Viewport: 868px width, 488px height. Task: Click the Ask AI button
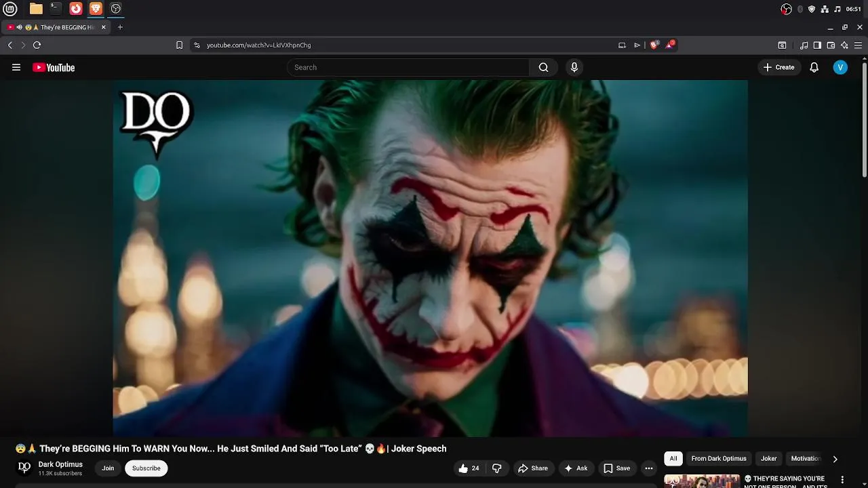click(x=576, y=468)
